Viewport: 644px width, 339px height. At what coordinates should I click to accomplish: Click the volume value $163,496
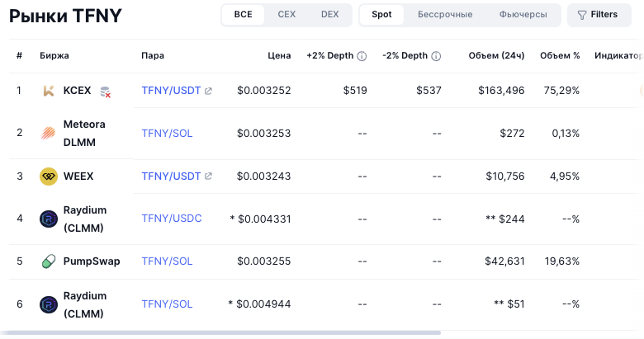(501, 90)
